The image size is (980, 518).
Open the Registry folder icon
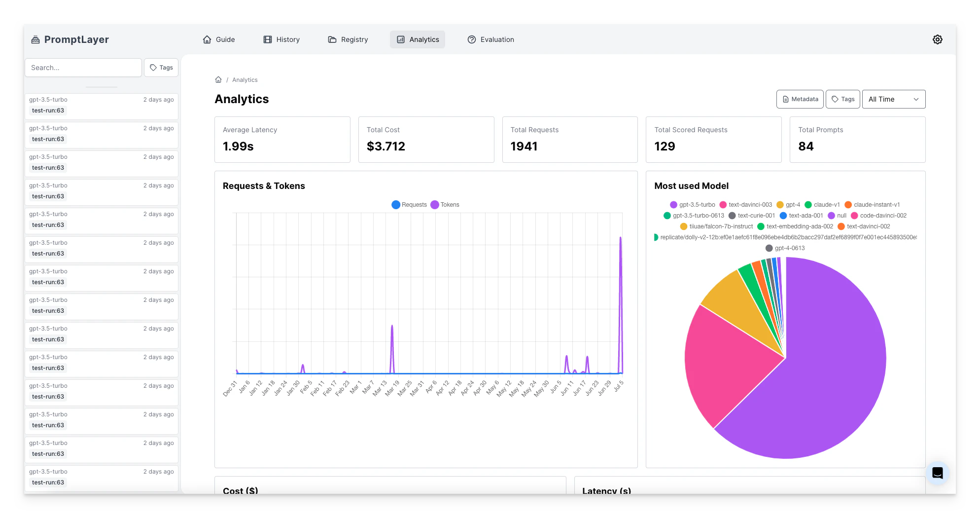332,39
